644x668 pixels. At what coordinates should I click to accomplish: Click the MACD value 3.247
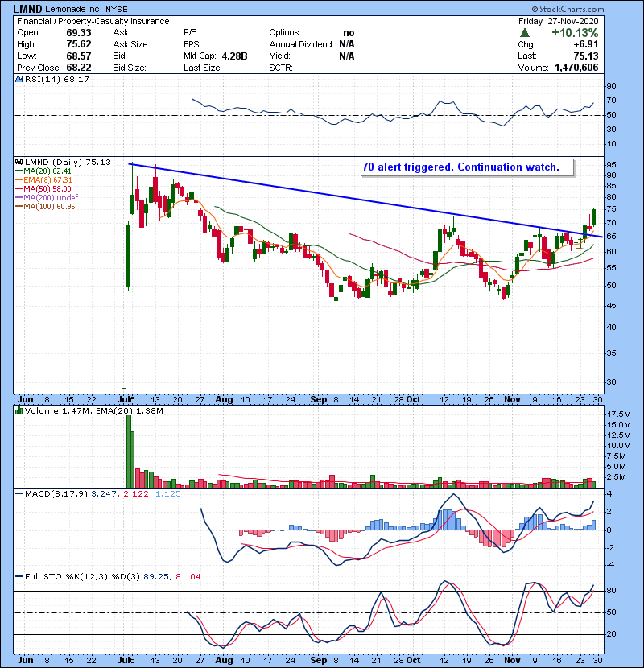coord(103,494)
